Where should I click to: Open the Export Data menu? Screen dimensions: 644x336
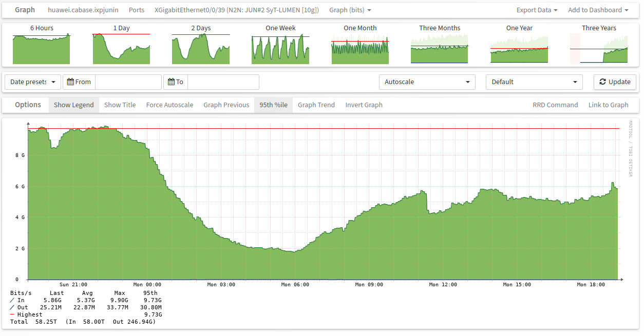(537, 10)
